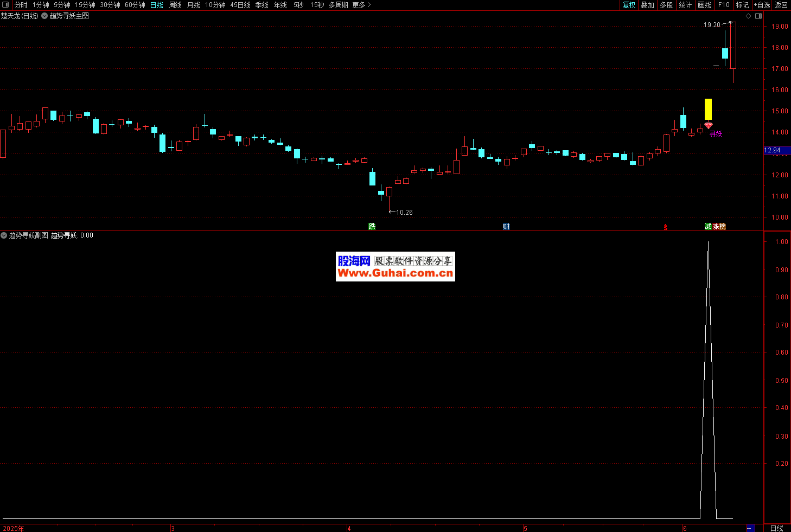Viewport: 791px width, 532px height.
Task: Click the 10.26 low price label
Action: point(404,213)
